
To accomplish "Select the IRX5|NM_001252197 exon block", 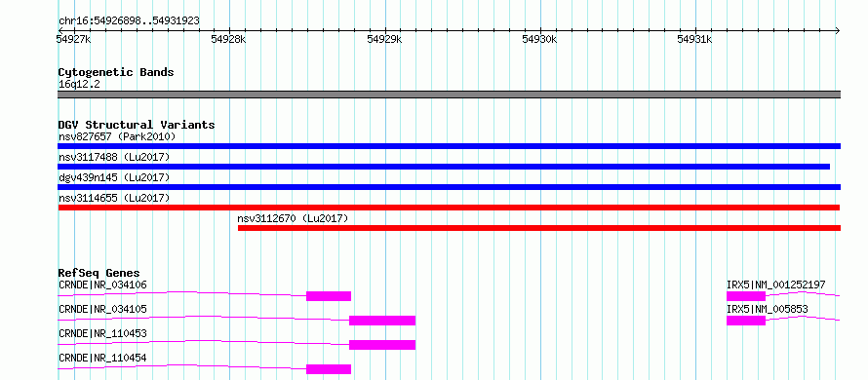I will [x=746, y=296].
